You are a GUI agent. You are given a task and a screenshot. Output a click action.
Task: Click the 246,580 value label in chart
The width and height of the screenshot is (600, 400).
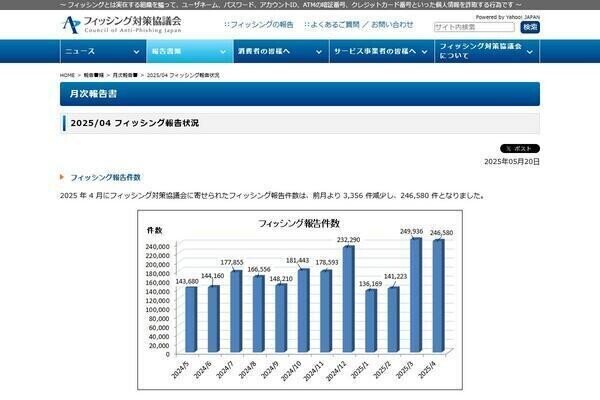tap(441, 233)
